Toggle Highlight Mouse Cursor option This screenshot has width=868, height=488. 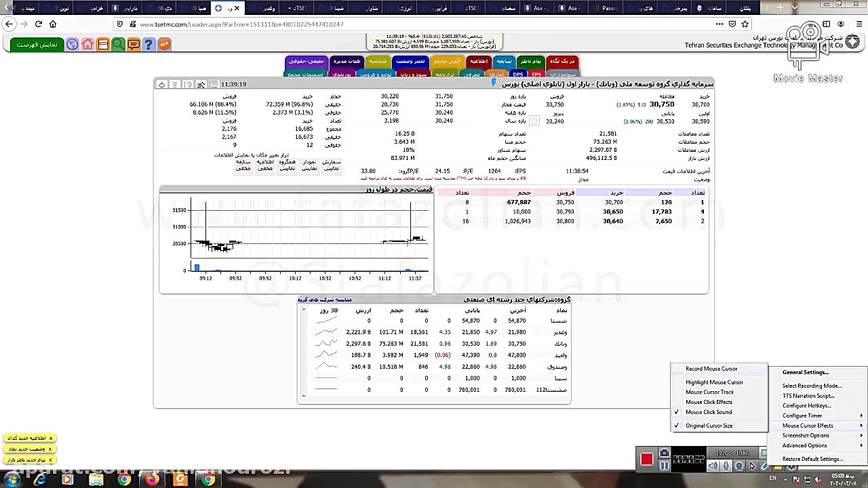[714, 382]
